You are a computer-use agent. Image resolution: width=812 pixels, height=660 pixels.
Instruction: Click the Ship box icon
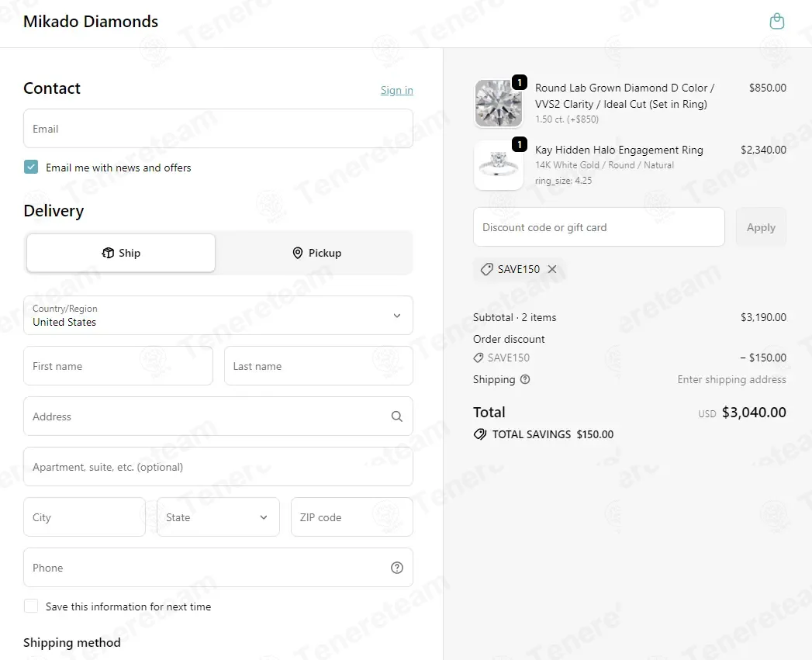108,253
